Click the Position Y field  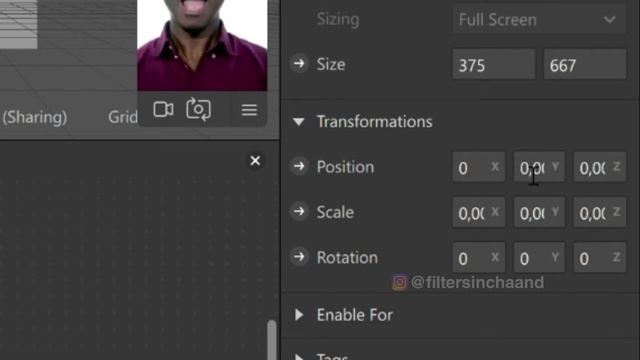pyautogui.click(x=539, y=167)
